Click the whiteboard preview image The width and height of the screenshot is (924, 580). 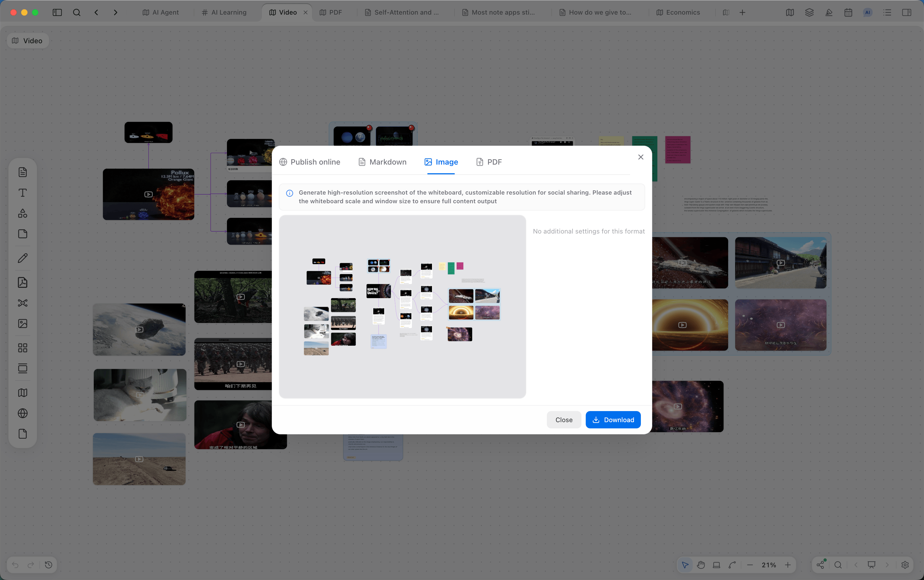click(402, 306)
